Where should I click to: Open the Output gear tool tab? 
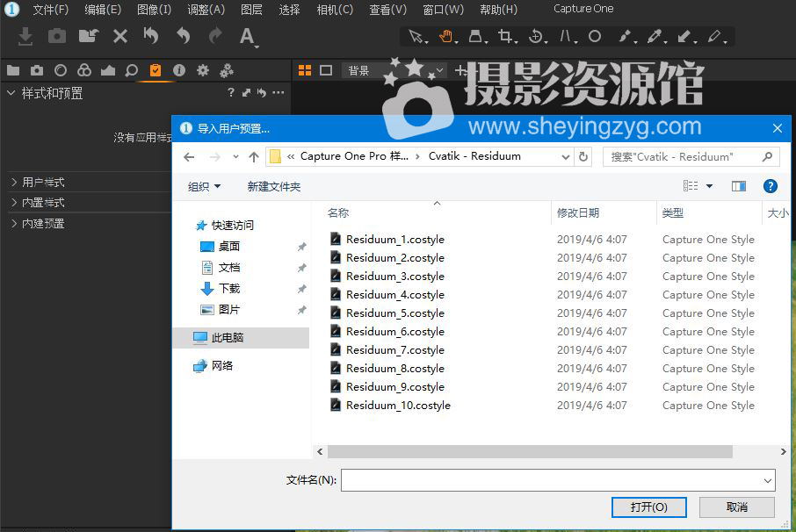203,70
